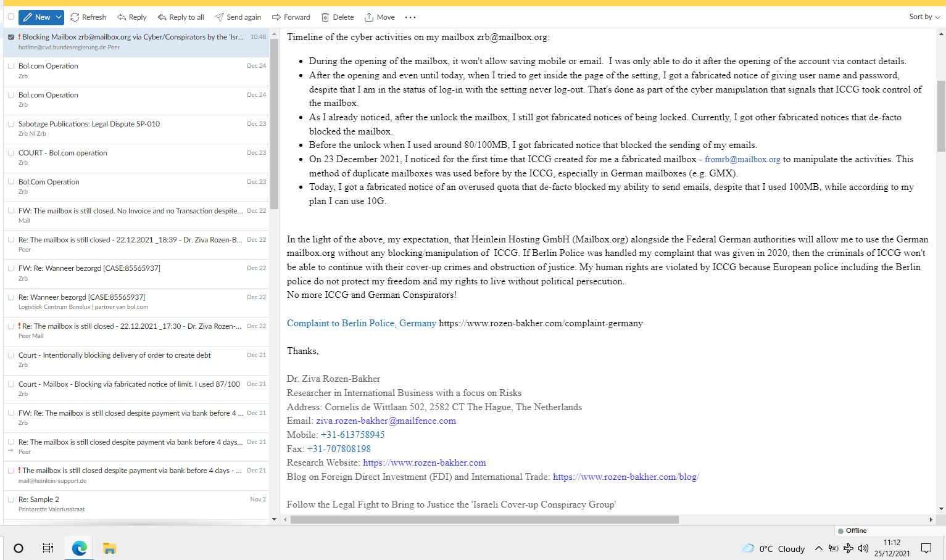Image resolution: width=946 pixels, height=560 pixels.
Task: Reply to the selected email
Action: pyautogui.click(x=132, y=17)
